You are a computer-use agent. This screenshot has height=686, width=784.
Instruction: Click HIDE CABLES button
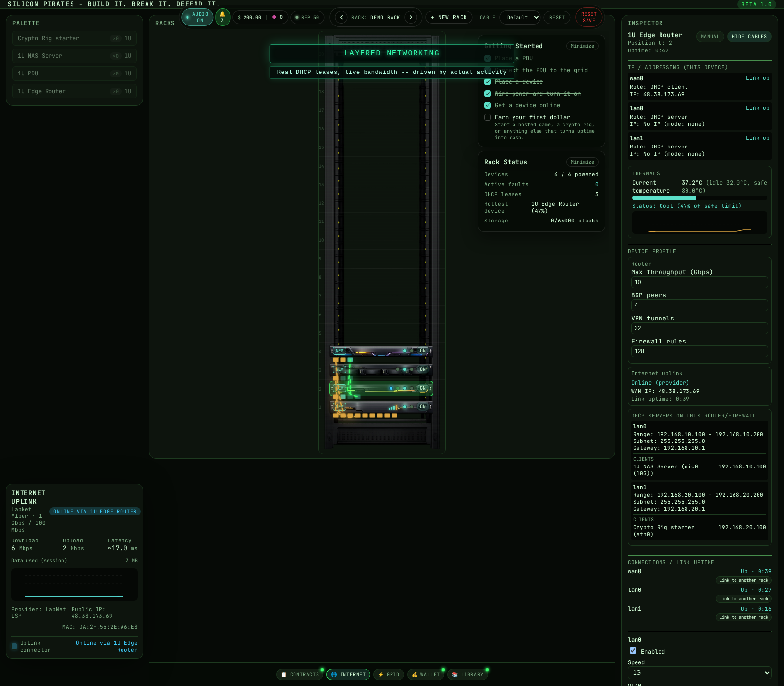tap(749, 37)
